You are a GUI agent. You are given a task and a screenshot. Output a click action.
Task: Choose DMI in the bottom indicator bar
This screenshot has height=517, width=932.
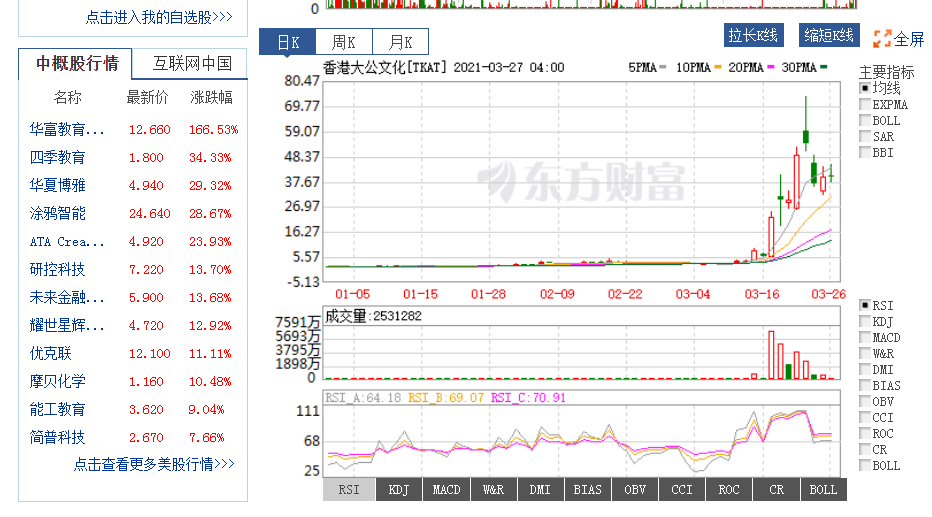(540, 490)
